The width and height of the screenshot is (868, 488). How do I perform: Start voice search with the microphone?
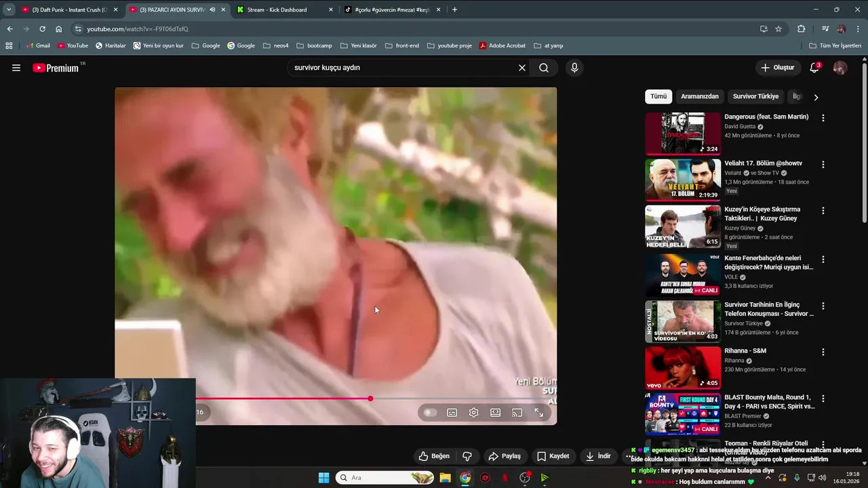tap(574, 68)
